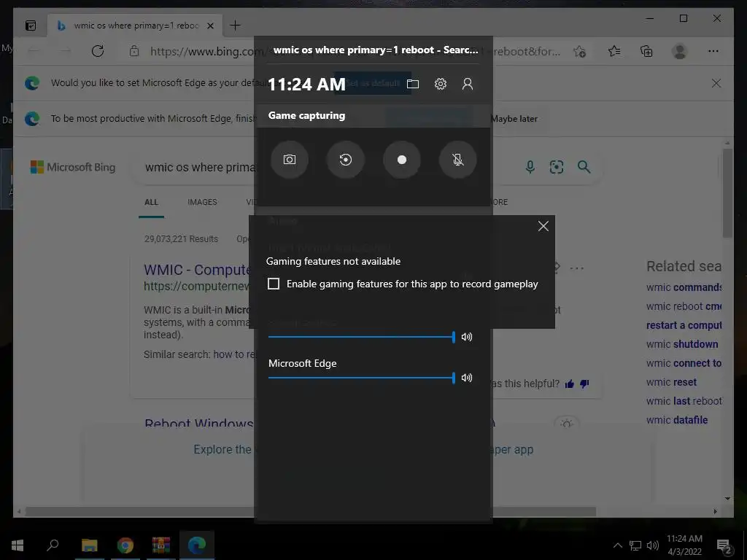Open Collections in Edge toolbar
747x560 pixels.
[x=646, y=51]
